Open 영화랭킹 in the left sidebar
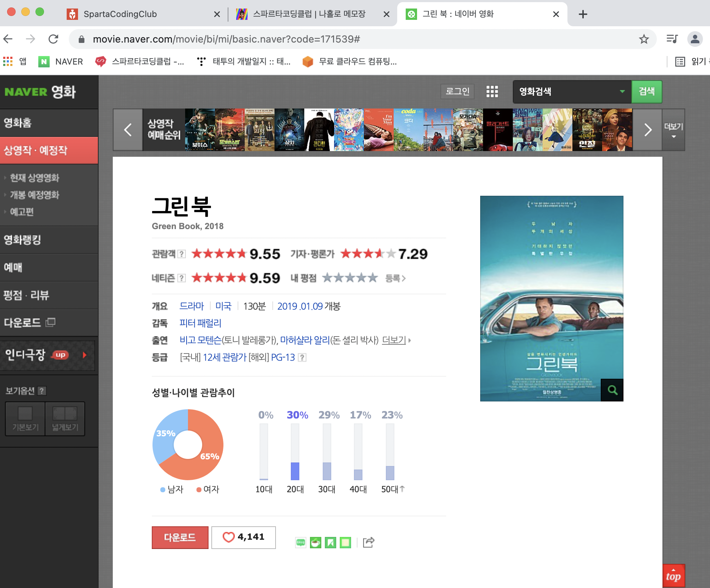The image size is (710, 588). point(23,240)
